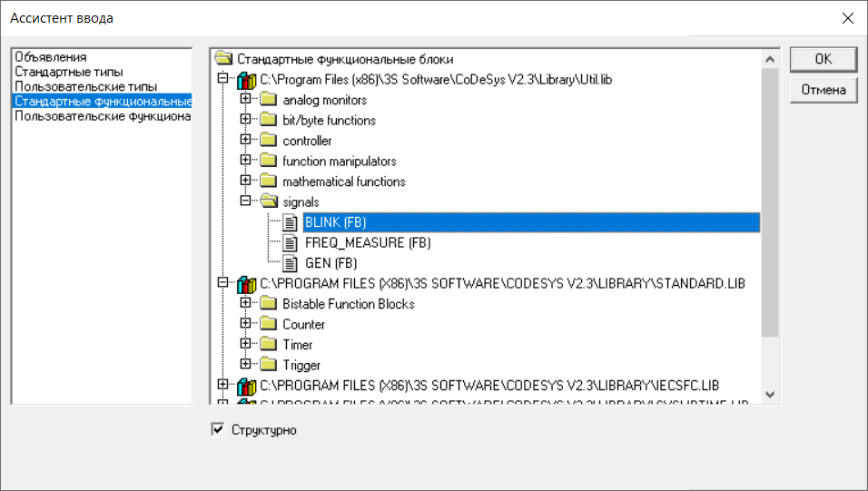Collapse the signals folder node
The image size is (868, 491).
pyautogui.click(x=245, y=202)
